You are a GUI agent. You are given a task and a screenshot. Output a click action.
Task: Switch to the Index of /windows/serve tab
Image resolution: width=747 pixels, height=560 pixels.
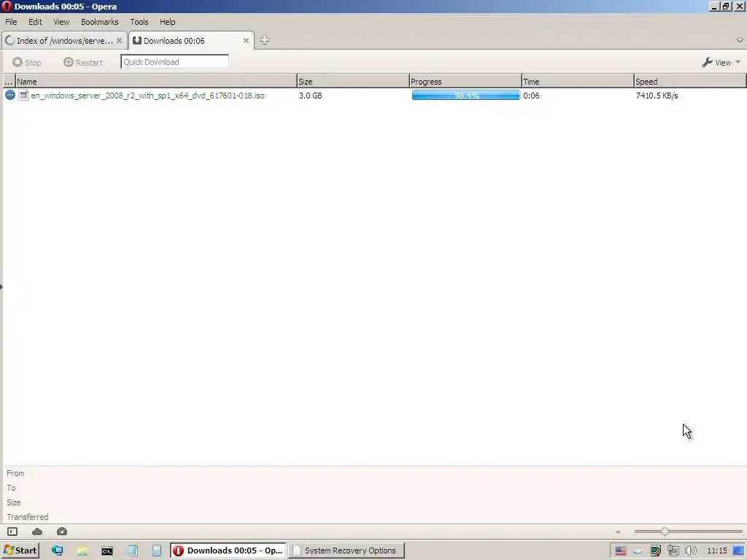click(x=64, y=41)
